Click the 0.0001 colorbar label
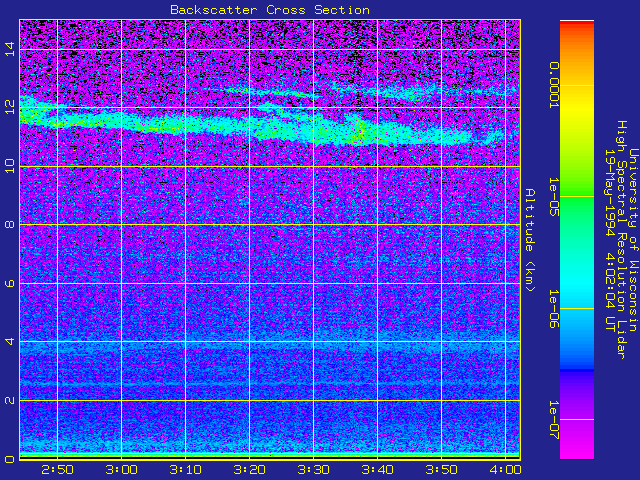Viewport: 640px width, 480px height. tap(553, 85)
